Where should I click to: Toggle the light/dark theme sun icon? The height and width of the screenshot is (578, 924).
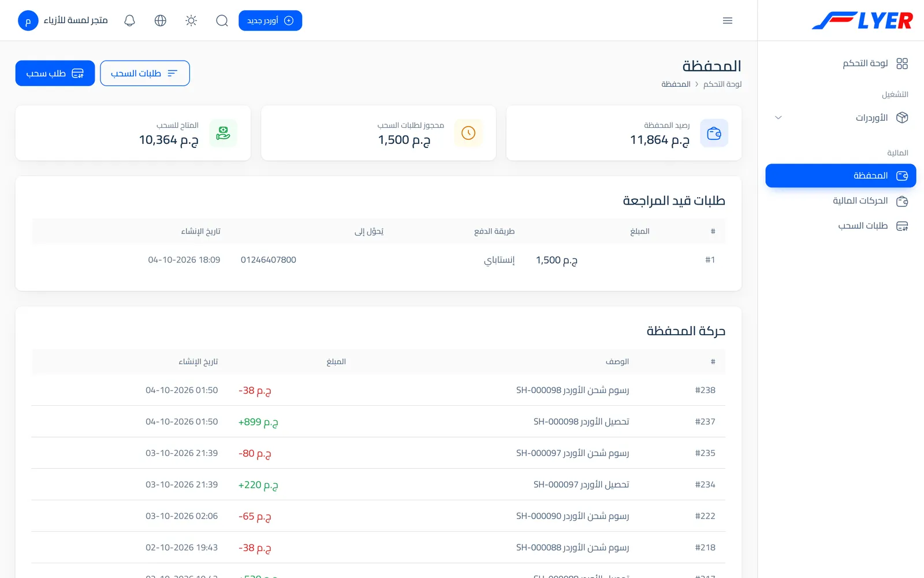191,21
